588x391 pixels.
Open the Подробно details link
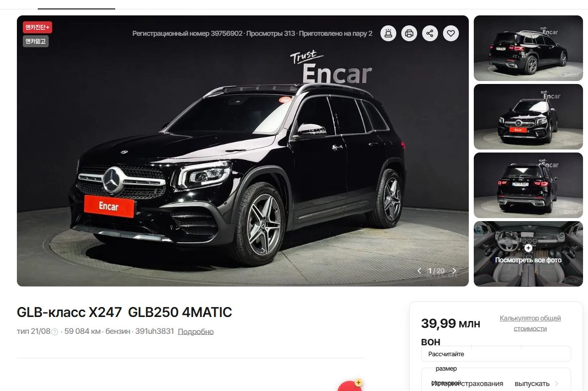(195, 332)
